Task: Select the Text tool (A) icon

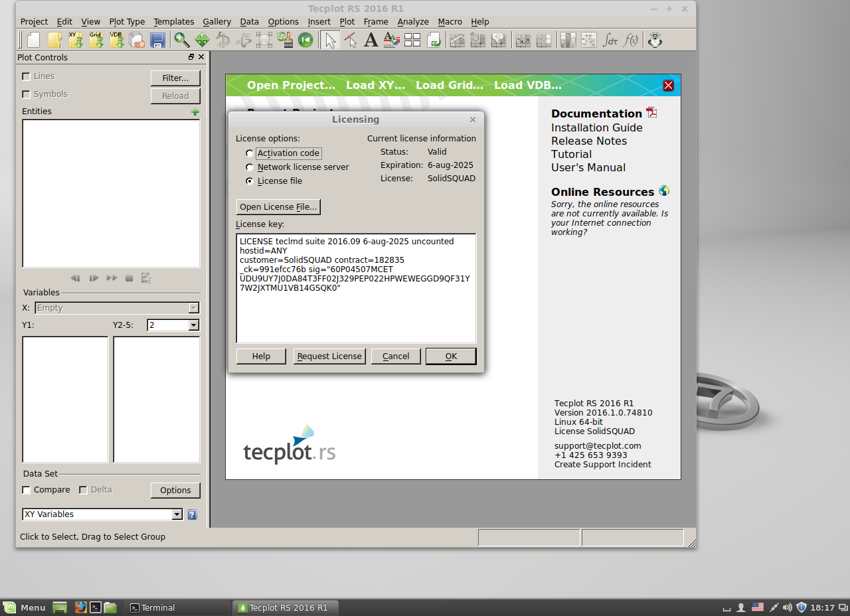Action: point(371,40)
